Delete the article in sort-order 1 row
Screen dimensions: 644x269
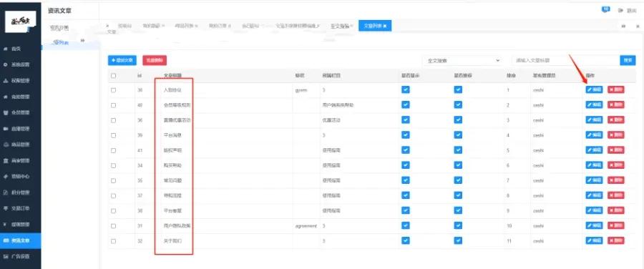point(615,89)
